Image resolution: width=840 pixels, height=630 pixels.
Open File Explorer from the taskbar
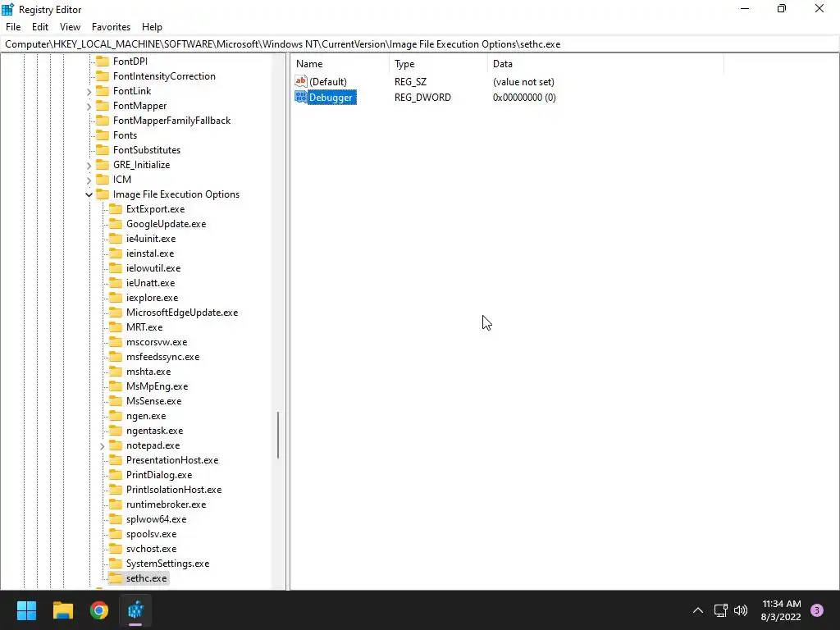click(x=62, y=610)
